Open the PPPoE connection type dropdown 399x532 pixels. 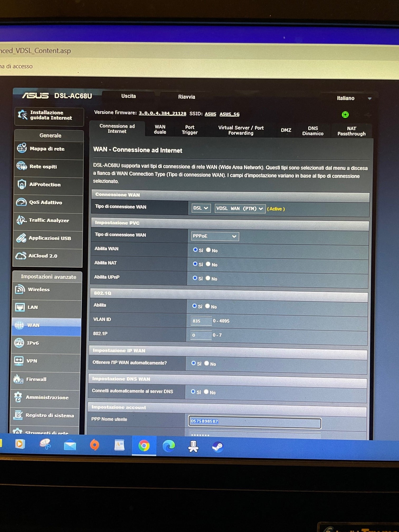click(x=215, y=236)
